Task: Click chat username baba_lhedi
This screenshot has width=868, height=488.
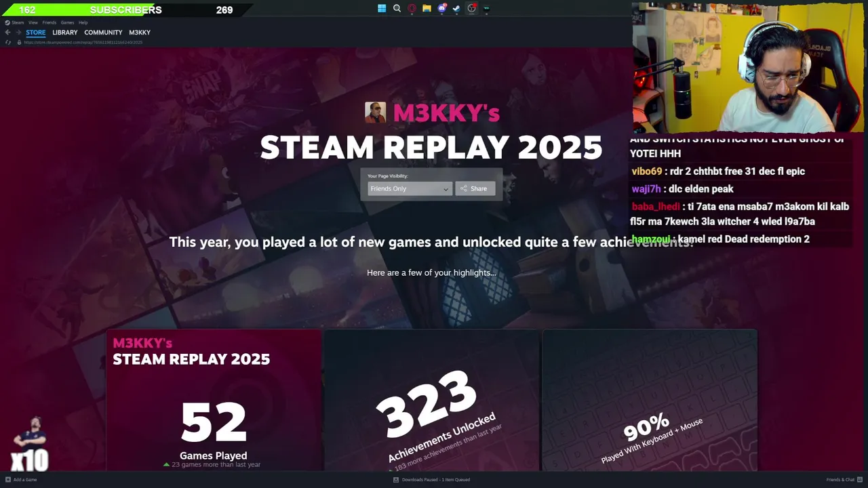Action: 655,207
